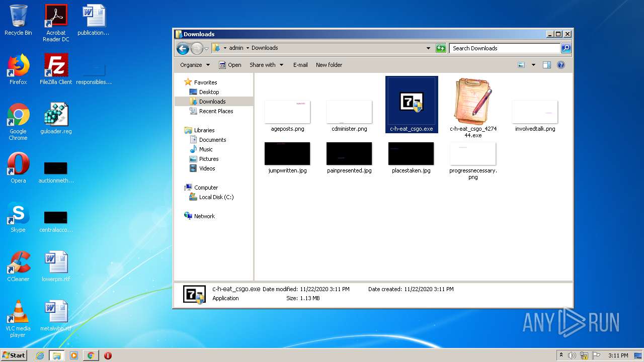644x362 pixels.
Task: Open Explorer help button
Action: pyautogui.click(x=561, y=65)
